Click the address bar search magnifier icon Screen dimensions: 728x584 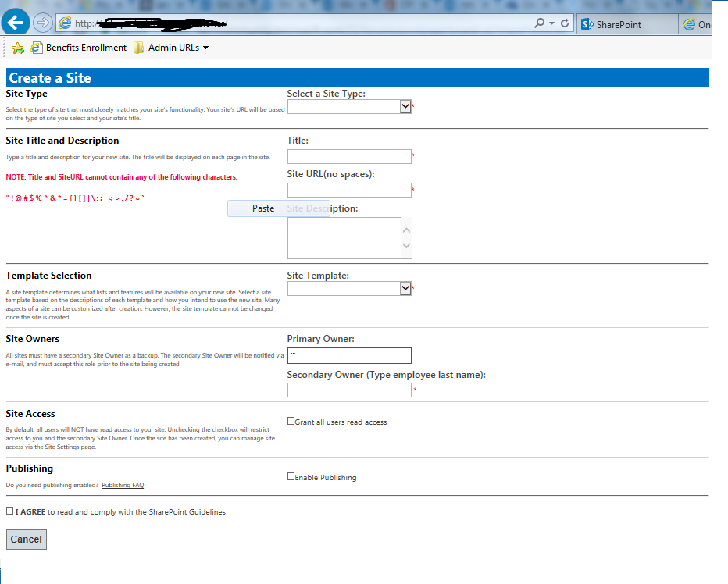pos(539,23)
